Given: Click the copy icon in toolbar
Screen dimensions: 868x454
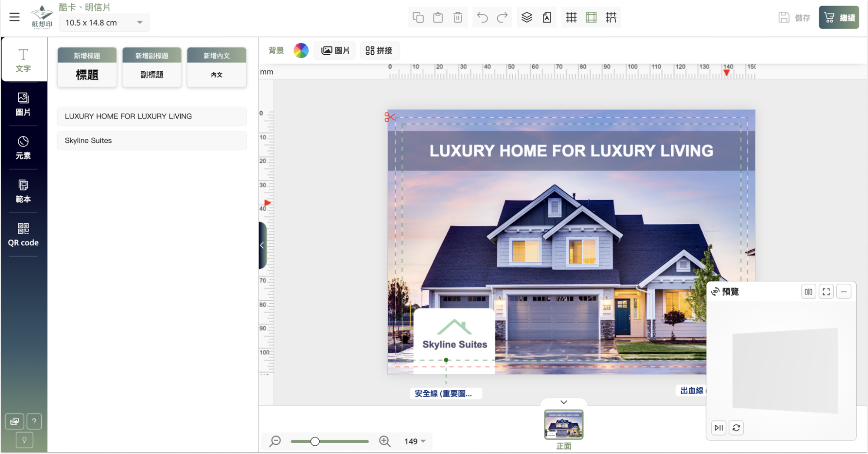Looking at the screenshot, I should (x=418, y=17).
